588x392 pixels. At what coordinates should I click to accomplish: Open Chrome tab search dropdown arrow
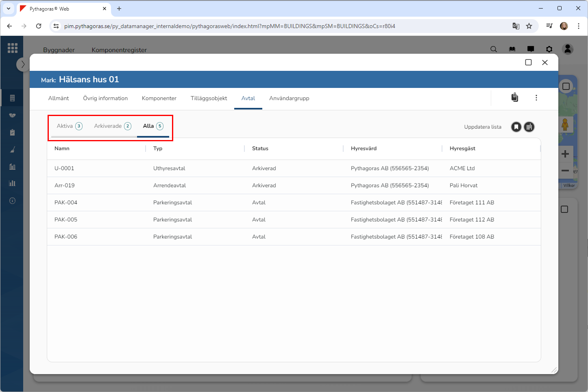[x=9, y=9]
